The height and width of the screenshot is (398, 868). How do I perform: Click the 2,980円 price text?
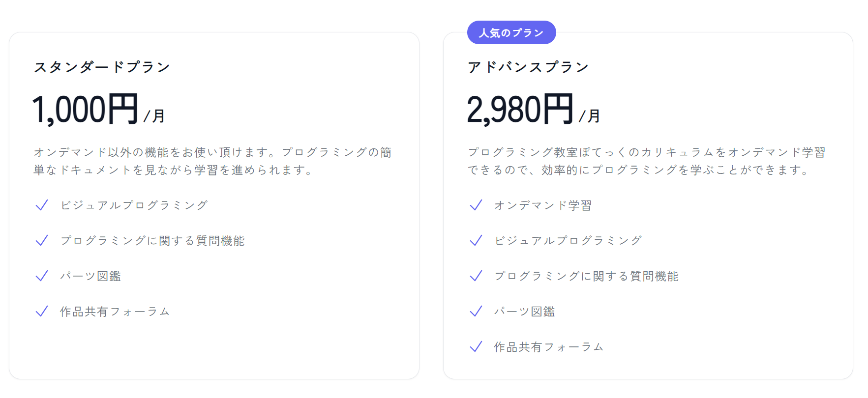click(520, 109)
